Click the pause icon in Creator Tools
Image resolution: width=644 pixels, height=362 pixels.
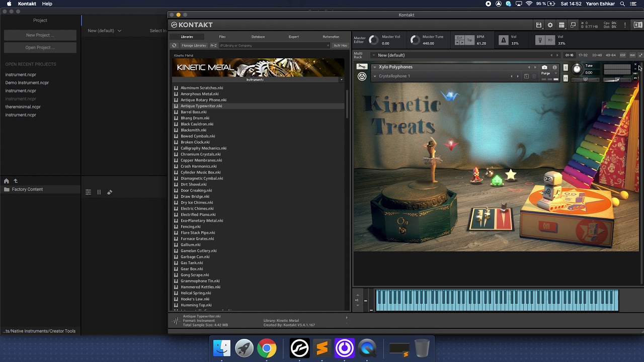click(99, 192)
